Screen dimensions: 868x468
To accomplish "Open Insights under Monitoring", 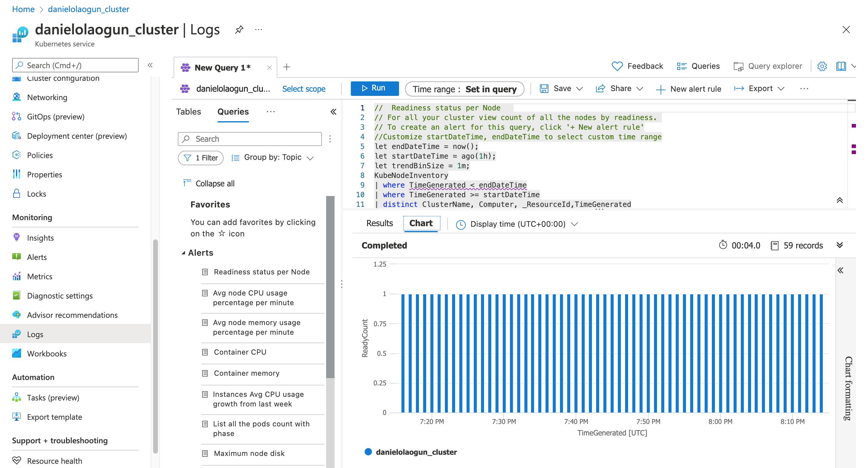I will pos(40,238).
